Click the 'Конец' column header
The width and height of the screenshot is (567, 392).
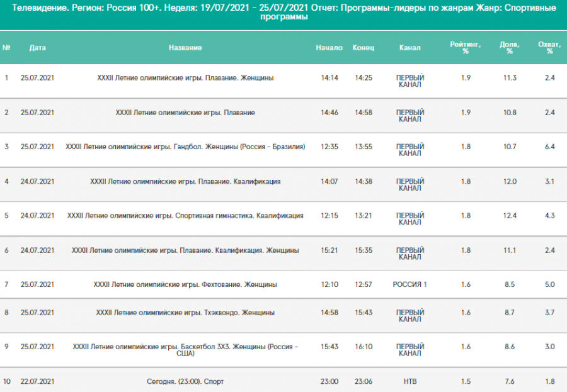364,48
